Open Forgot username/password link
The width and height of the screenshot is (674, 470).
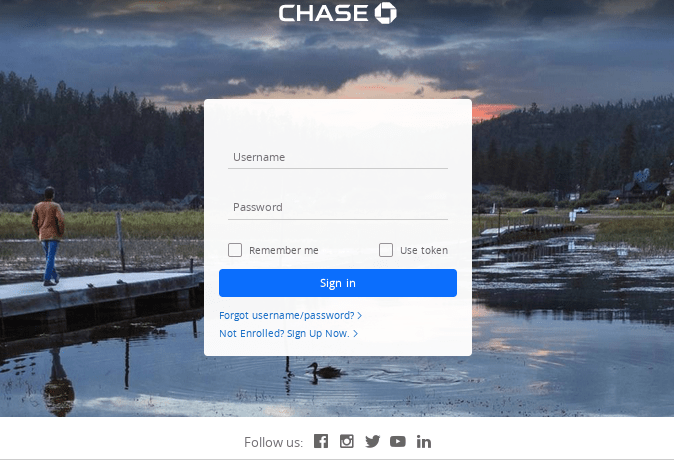coord(287,316)
